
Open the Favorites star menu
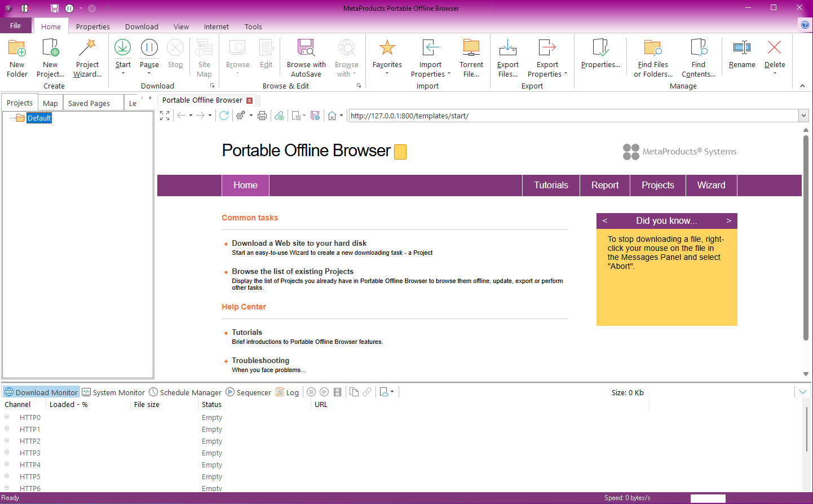(387, 57)
